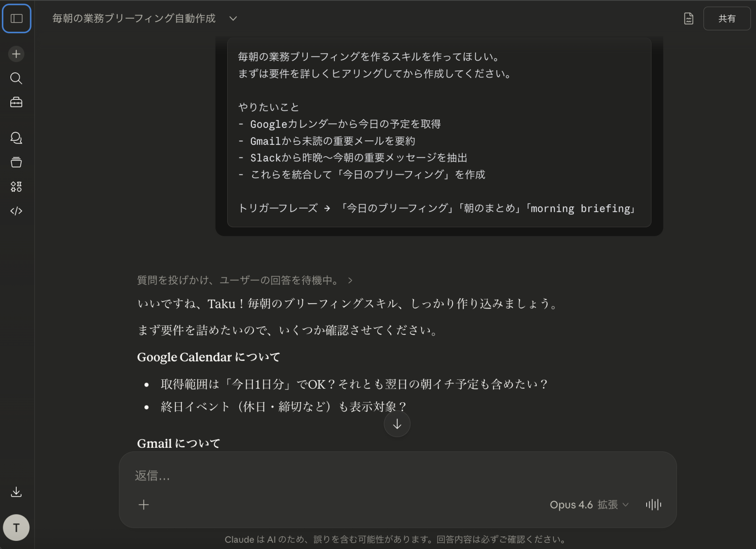756x549 pixels.
Task: Open the developer code section in the sidebar
Action: pyautogui.click(x=16, y=211)
